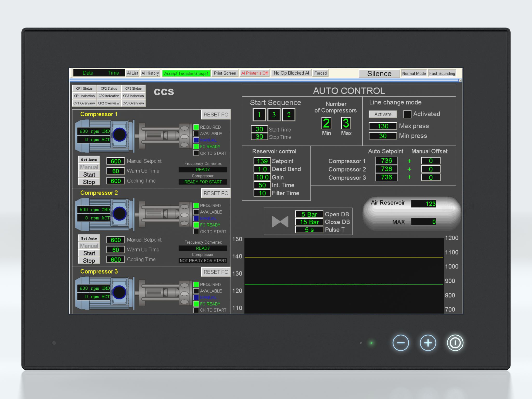Change the Max number of compressors
Image resolution: width=532 pixels, height=399 pixels.
pyautogui.click(x=346, y=123)
